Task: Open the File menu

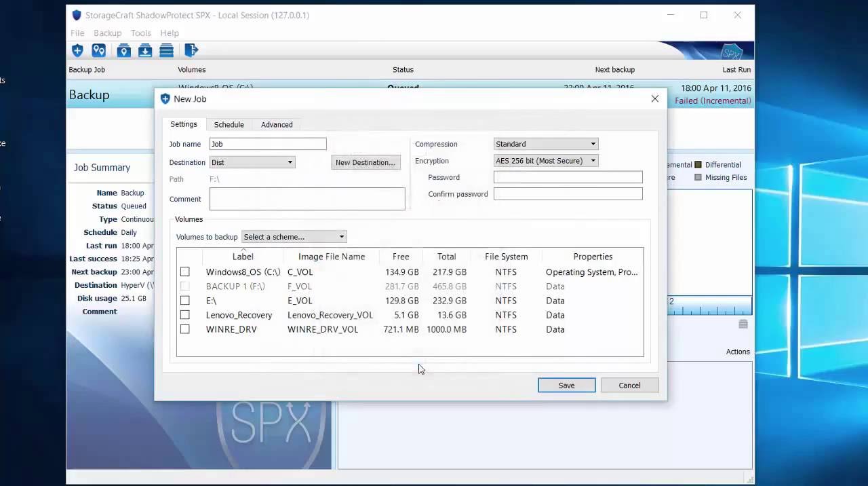Action: coord(77,33)
